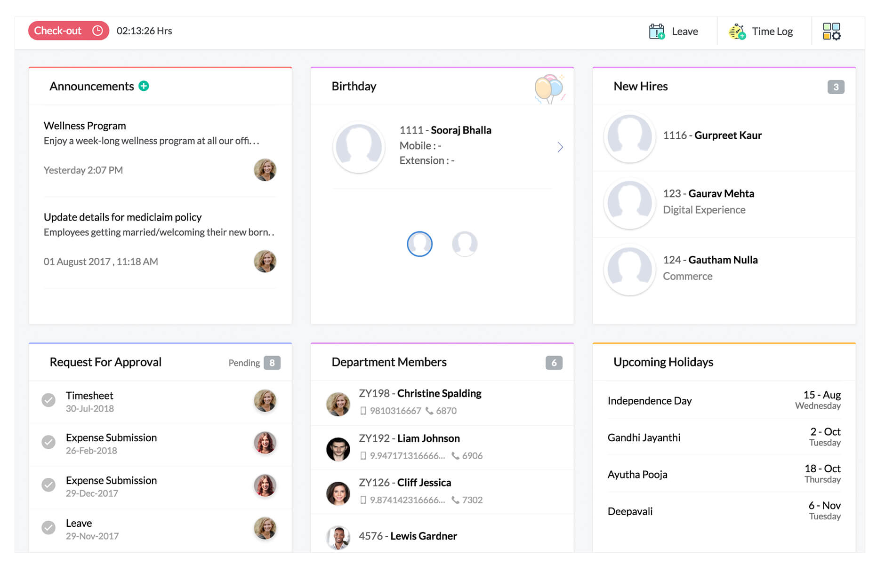Click the pending count badge showing 8
This screenshot has height=588, width=885.
(x=272, y=362)
